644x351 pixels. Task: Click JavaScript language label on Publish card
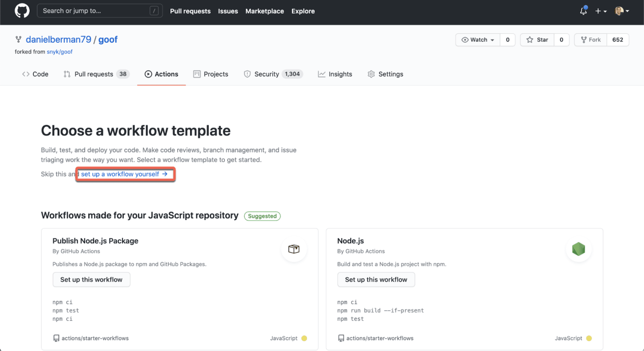284,338
